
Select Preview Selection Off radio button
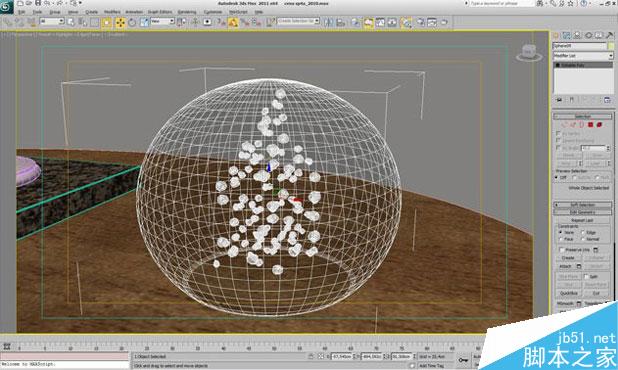tap(557, 178)
